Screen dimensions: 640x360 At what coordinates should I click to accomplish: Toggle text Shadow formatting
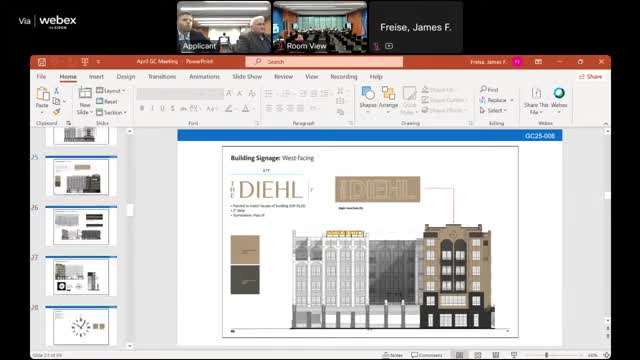(x=173, y=109)
